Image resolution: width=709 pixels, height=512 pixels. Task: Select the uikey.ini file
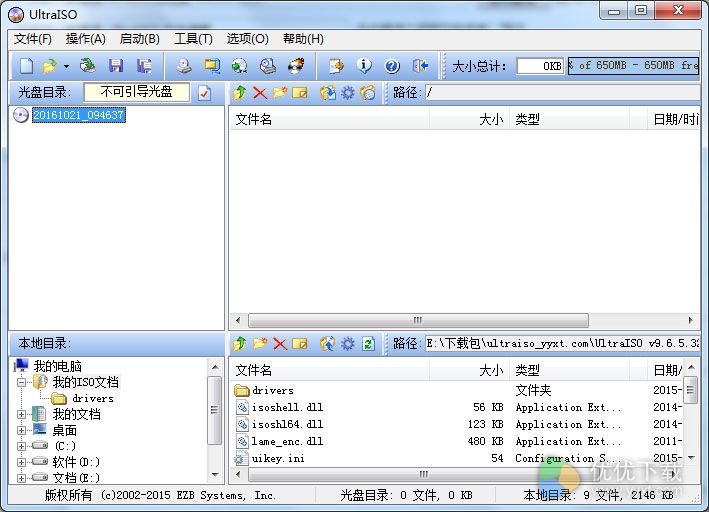278,459
